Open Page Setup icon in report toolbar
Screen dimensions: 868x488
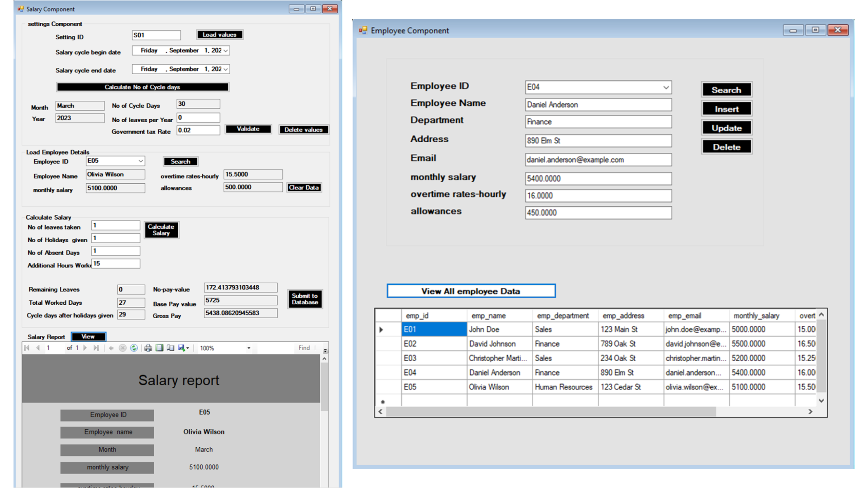(170, 348)
